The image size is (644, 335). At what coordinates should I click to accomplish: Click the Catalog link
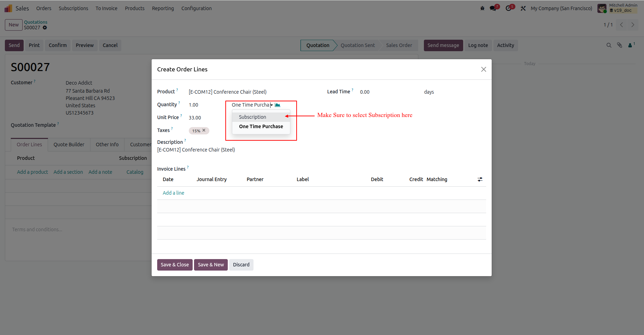(x=135, y=172)
